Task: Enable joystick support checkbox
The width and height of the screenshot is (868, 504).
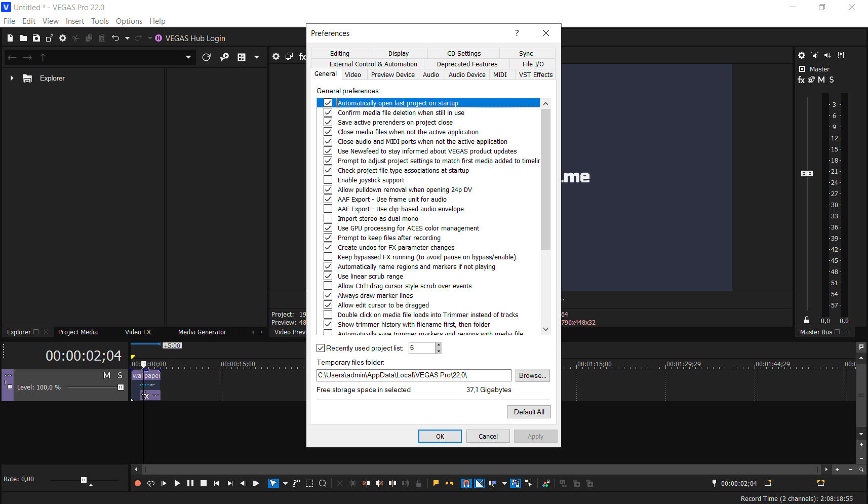Action: 328,180
